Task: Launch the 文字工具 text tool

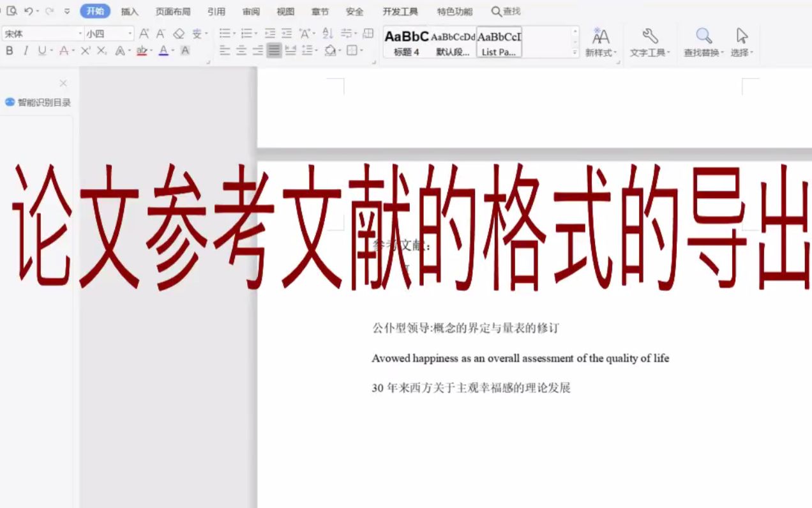Action: pyautogui.click(x=650, y=42)
